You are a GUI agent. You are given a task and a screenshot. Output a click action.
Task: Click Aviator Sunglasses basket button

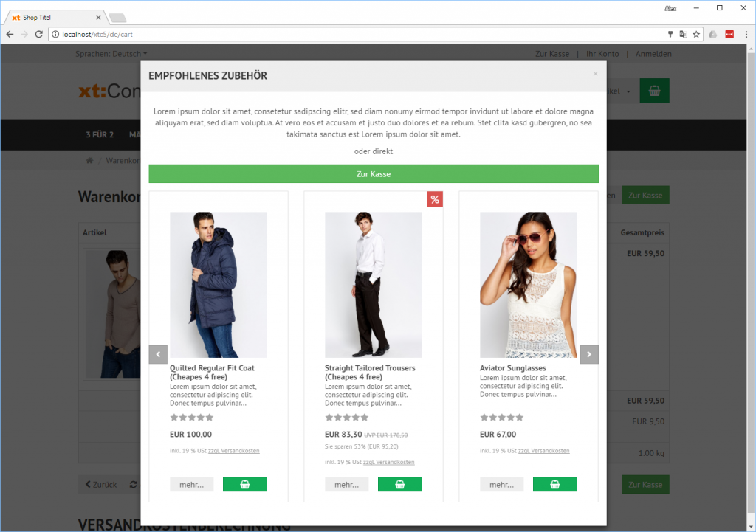pos(554,485)
